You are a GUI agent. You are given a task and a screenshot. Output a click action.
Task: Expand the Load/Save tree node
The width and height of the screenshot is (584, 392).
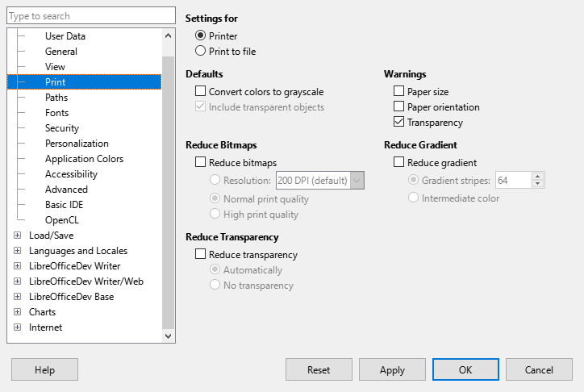pyautogui.click(x=17, y=236)
